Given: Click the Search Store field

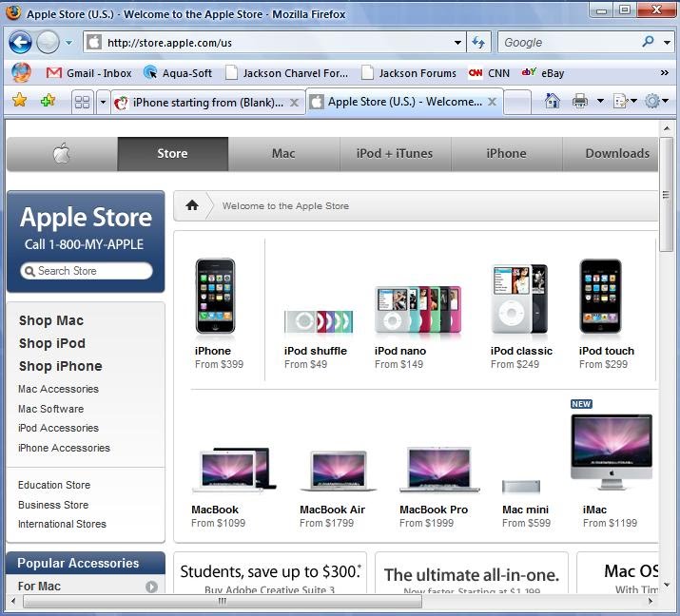Looking at the screenshot, I should pyautogui.click(x=87, y=271).
